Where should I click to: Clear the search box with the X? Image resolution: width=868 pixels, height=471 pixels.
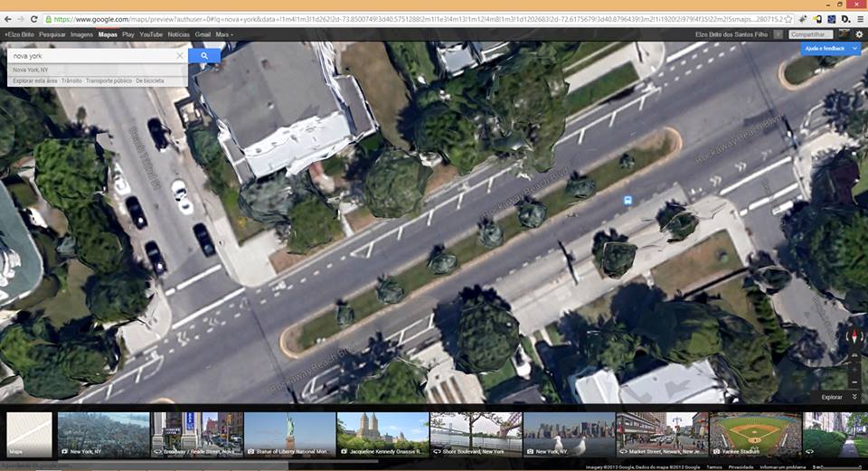[x=180, y=56]
